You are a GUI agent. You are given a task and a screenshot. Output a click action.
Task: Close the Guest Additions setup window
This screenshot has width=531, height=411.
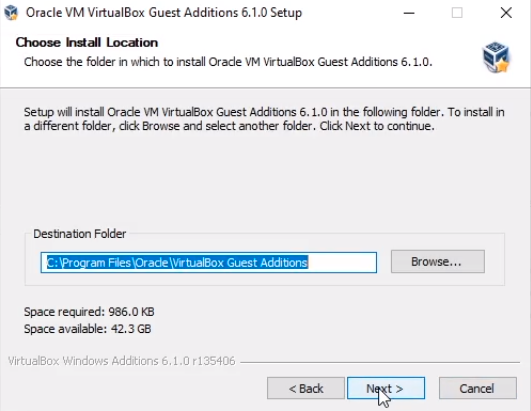(506, 13)
